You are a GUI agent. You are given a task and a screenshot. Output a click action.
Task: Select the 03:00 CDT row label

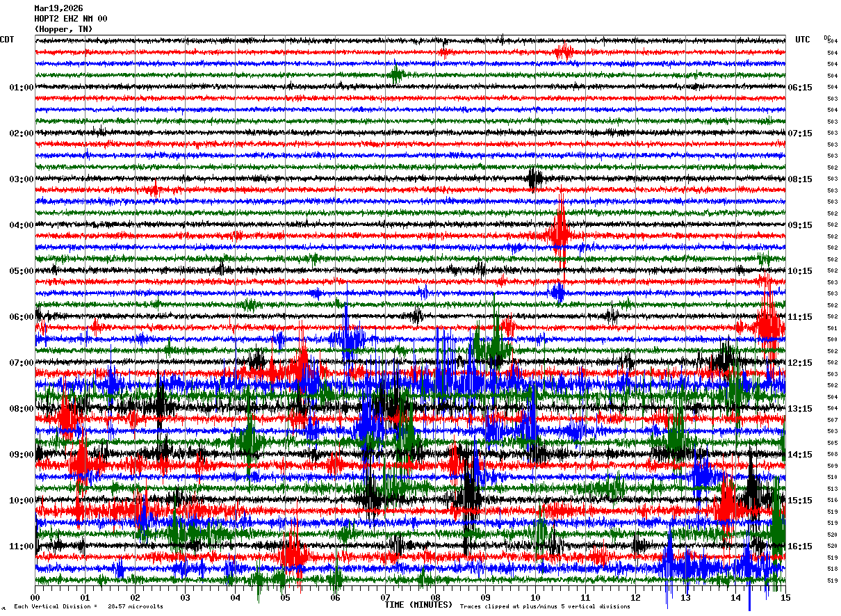(22, 179)
